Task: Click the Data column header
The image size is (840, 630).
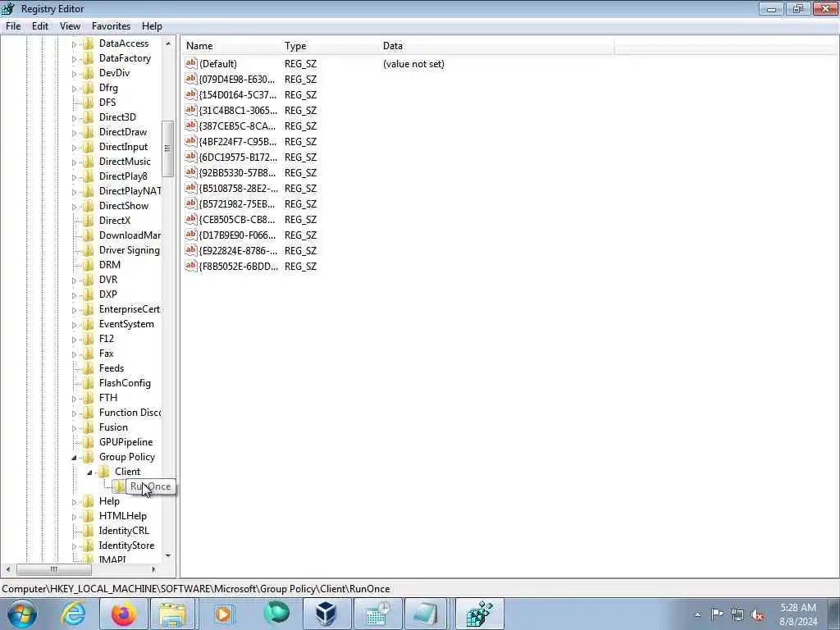Action: pos(496,46)
